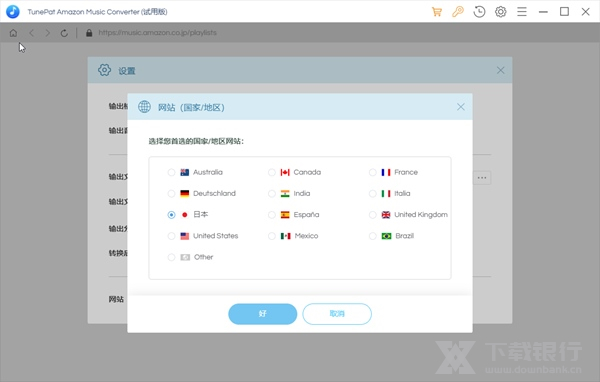Click the Australia flag icon

point(184,173)
